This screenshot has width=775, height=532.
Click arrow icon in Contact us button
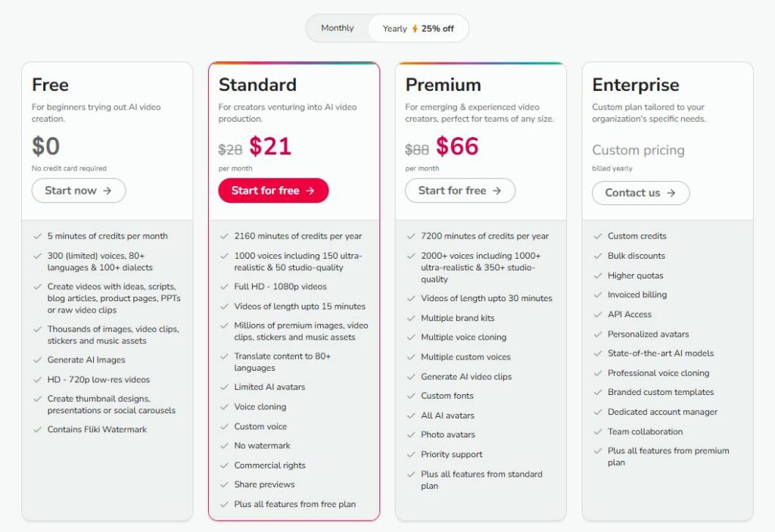[671, 193]
